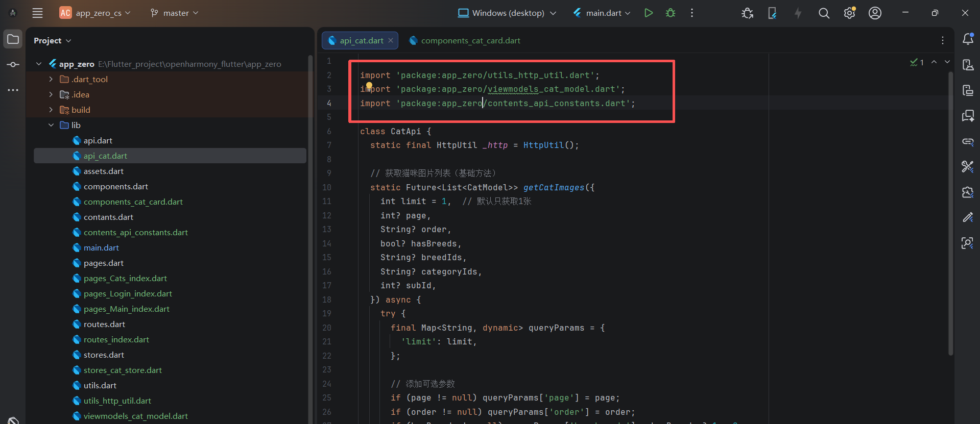Open components.dart file

point(115,186)
